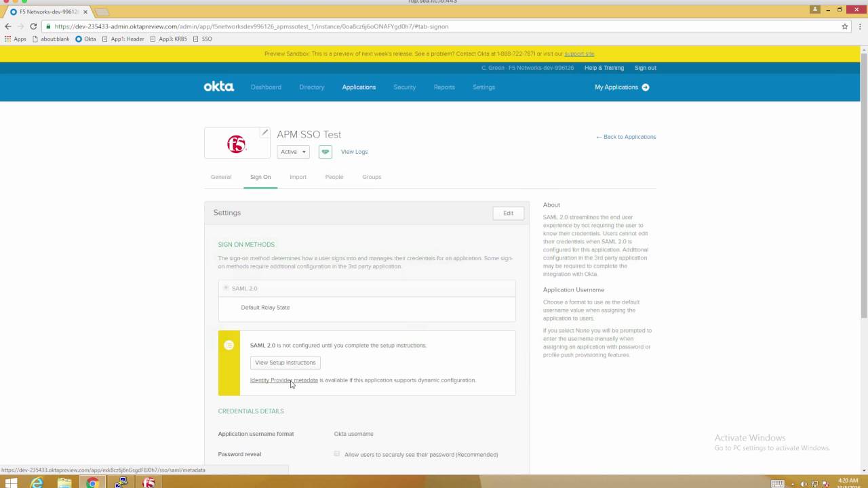Switch to the People tab
This screenshot has width=868, height=488.
point(334,177)
